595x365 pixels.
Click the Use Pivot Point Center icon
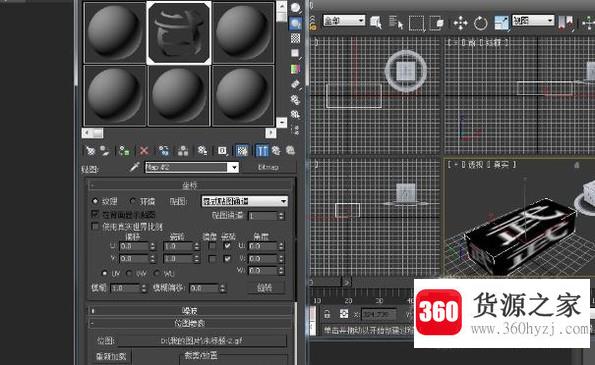click(x=565, y=23)
